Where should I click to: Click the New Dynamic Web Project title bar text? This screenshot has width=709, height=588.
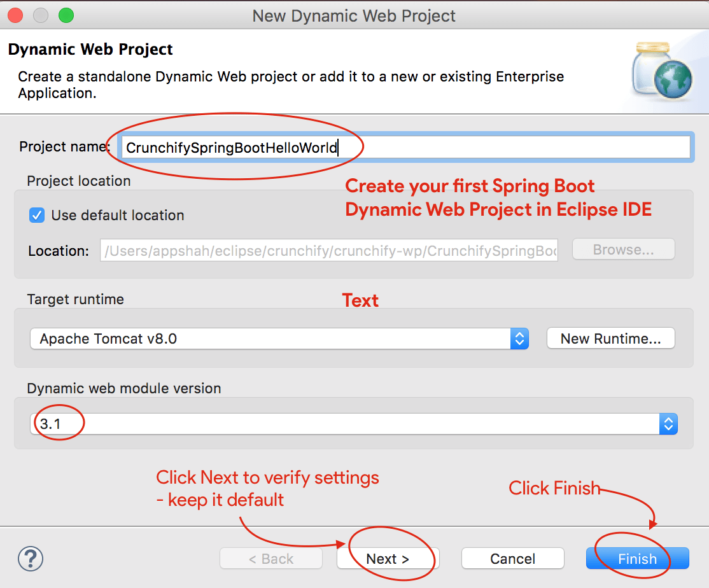[354, 15]
